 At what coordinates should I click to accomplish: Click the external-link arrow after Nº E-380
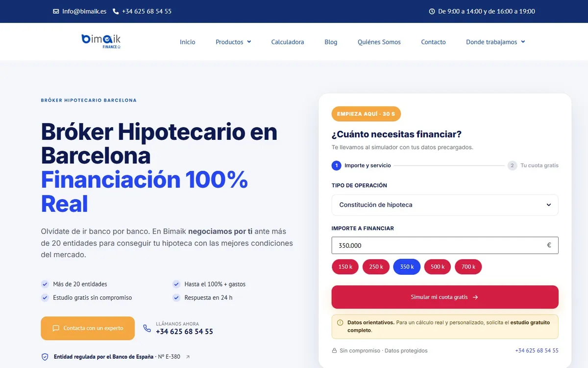pos(188,357)
